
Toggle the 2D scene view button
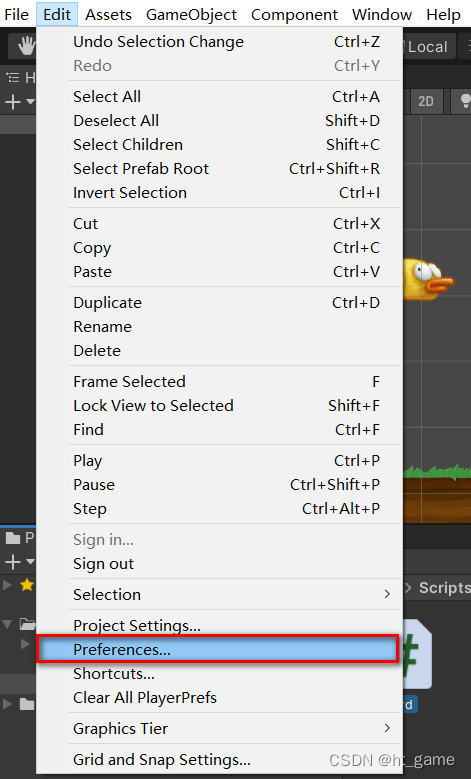tap(426, 101)
